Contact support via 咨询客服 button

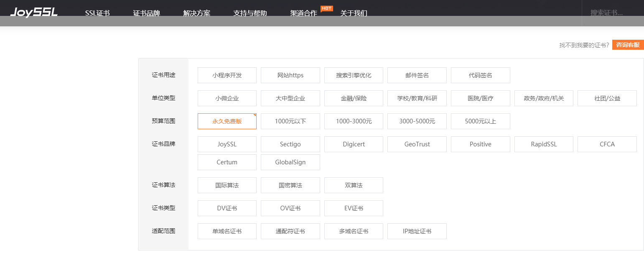[628, 45]
